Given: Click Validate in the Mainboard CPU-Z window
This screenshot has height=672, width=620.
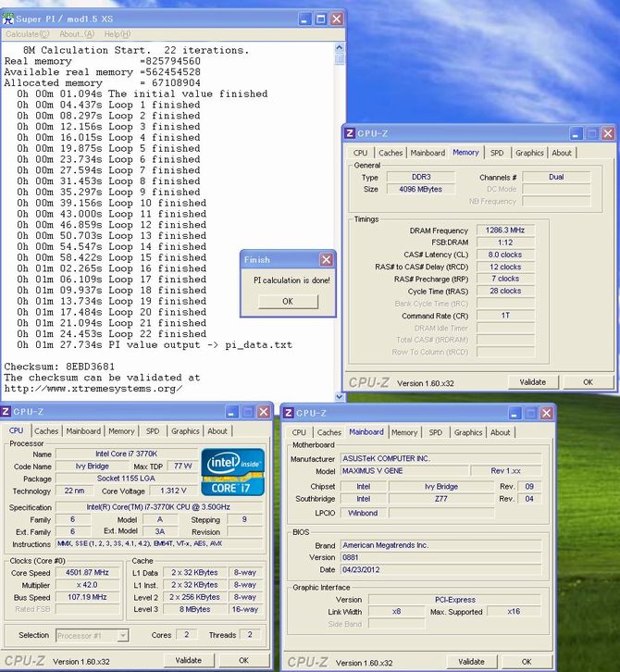Looking at the screenshot, I should pos(471,662).
